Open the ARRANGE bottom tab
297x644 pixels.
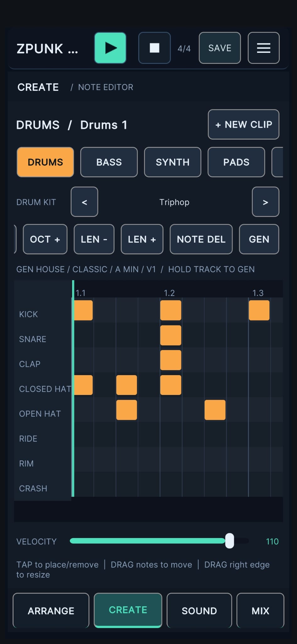pos(51,610)
